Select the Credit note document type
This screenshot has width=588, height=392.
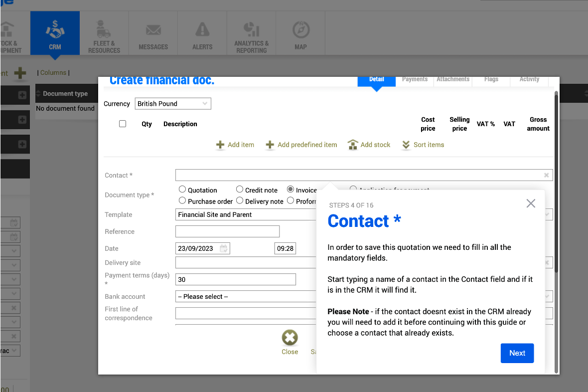[x=240, y=189]
